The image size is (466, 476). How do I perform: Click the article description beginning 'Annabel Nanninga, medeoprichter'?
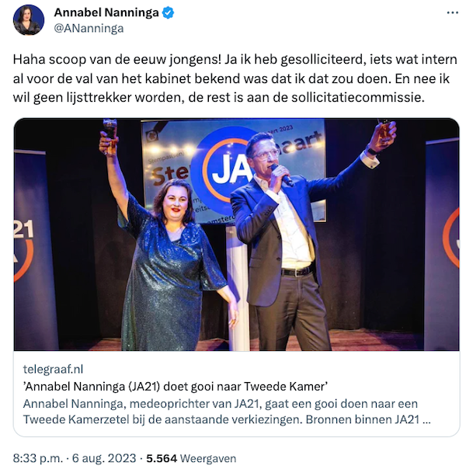pos(227,412)
